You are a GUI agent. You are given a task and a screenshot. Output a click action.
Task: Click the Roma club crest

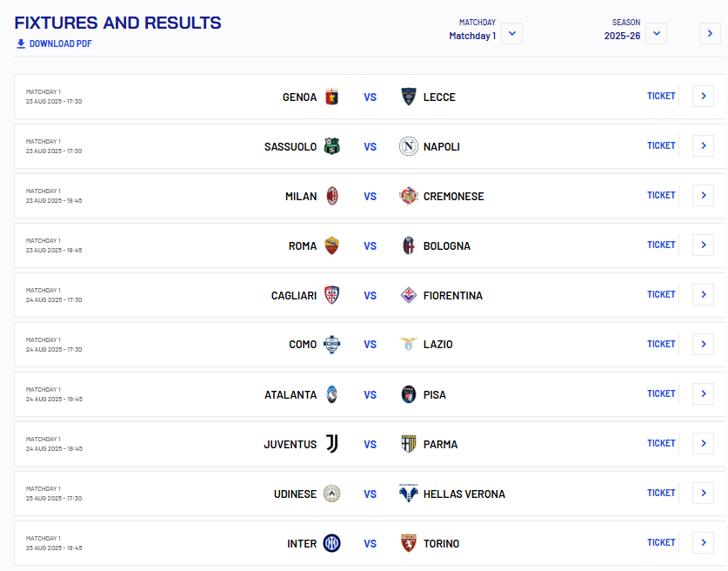[x=331, y=245]
